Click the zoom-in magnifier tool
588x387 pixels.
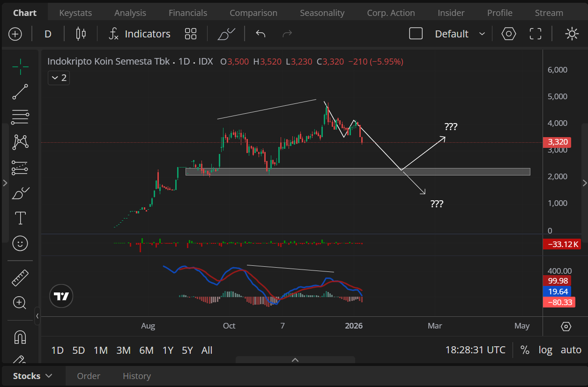20,303
